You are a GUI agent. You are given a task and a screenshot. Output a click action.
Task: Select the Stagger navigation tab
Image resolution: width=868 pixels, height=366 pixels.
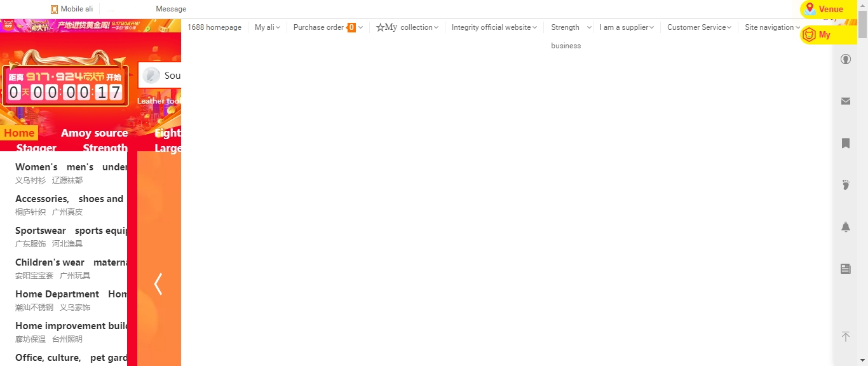click(x=36, y=147)
